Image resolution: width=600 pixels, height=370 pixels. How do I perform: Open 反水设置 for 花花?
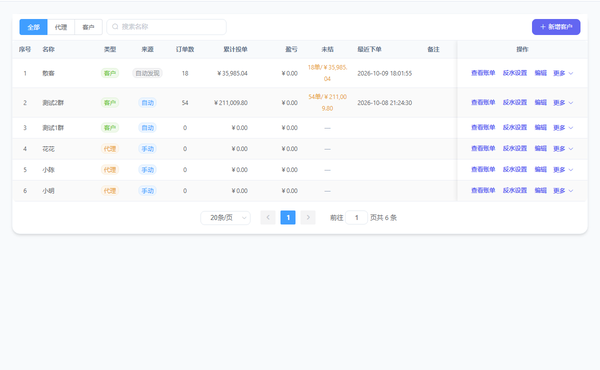point(515,148)
